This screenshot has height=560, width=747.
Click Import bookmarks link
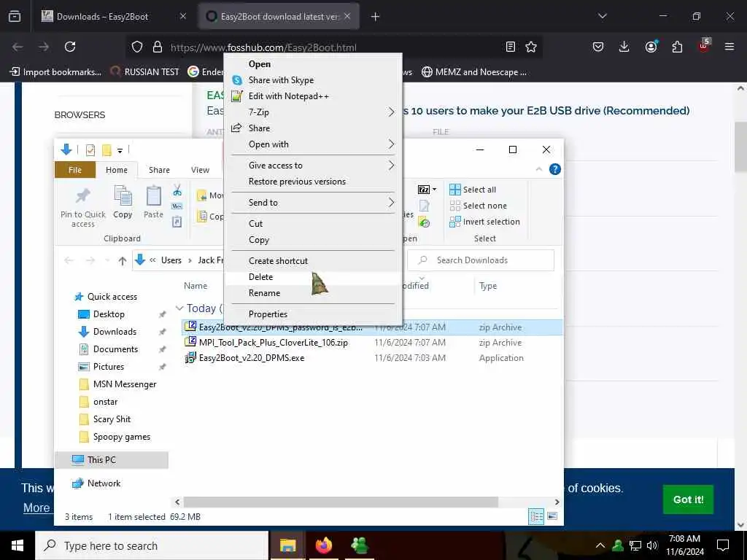tap(55, 72)
